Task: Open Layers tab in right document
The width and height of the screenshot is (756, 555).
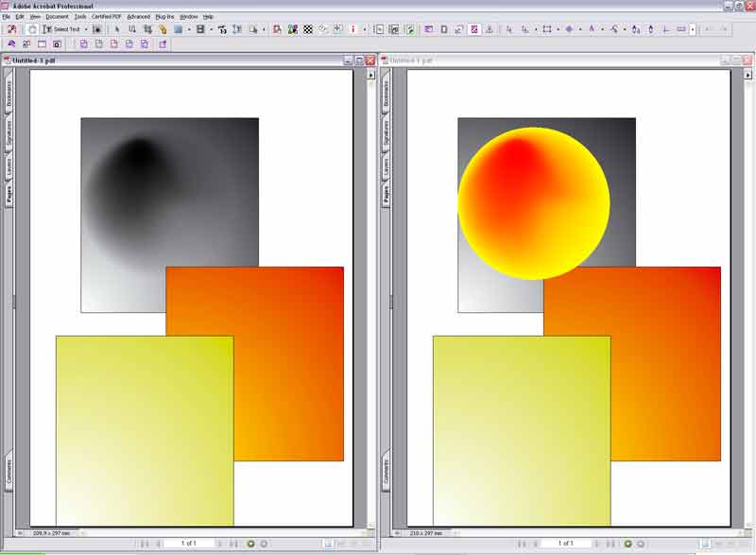Action: (x=386, y=166)
